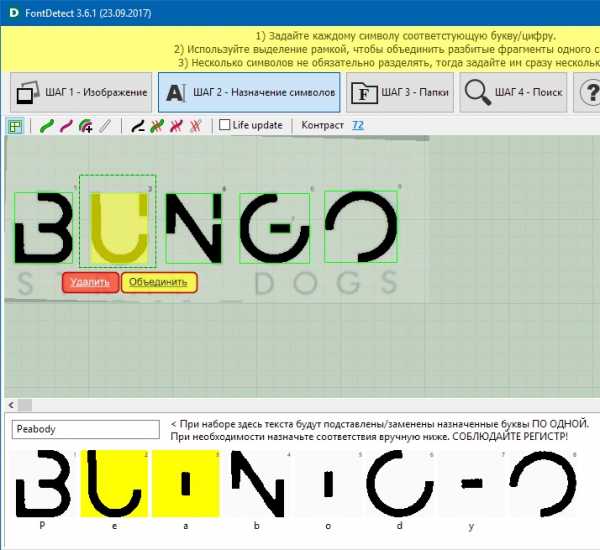This screenshot has width=600, height=550.
Task: Click the yellow Объединить button
Action: click(x=159, y=282)
